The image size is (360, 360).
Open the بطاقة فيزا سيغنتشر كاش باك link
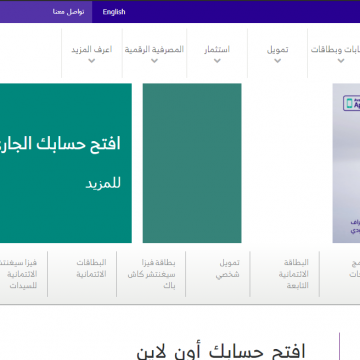click(151, 274)
